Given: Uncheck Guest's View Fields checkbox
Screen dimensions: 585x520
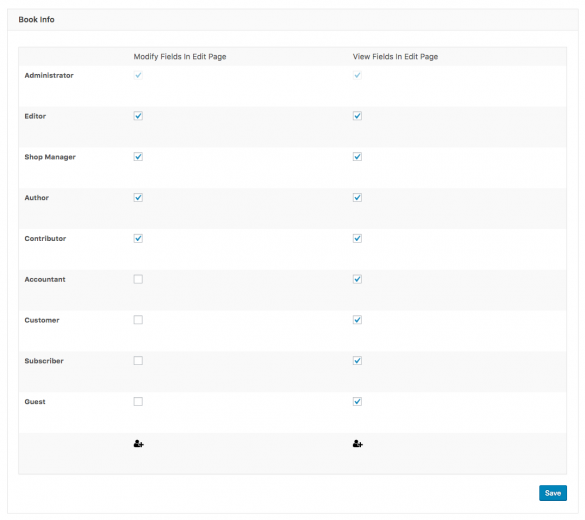Looking at the screenshot, I should [357, 401].
